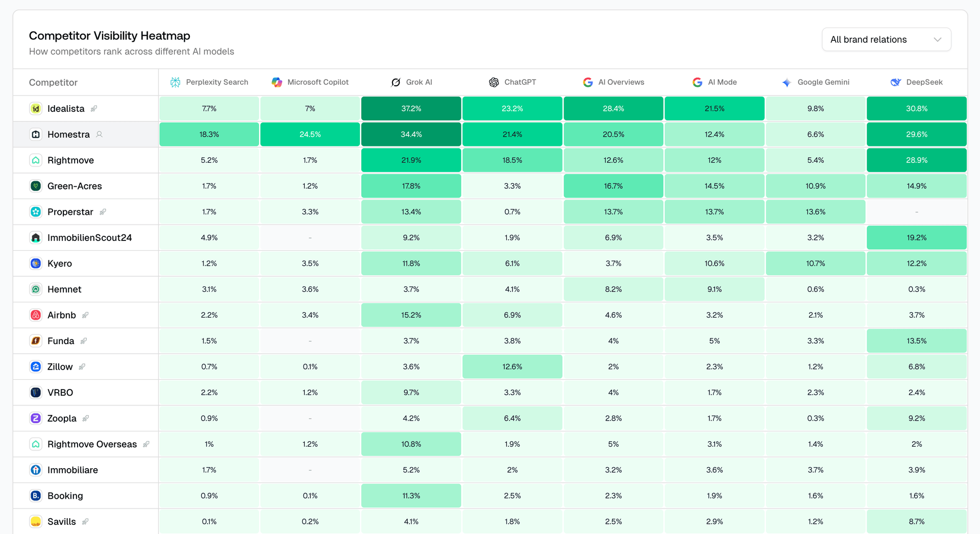The width and height of the screenshot is (980, 534).
Task: Click the competitor sword marker beside Idealista
Action: click(94, 108)
